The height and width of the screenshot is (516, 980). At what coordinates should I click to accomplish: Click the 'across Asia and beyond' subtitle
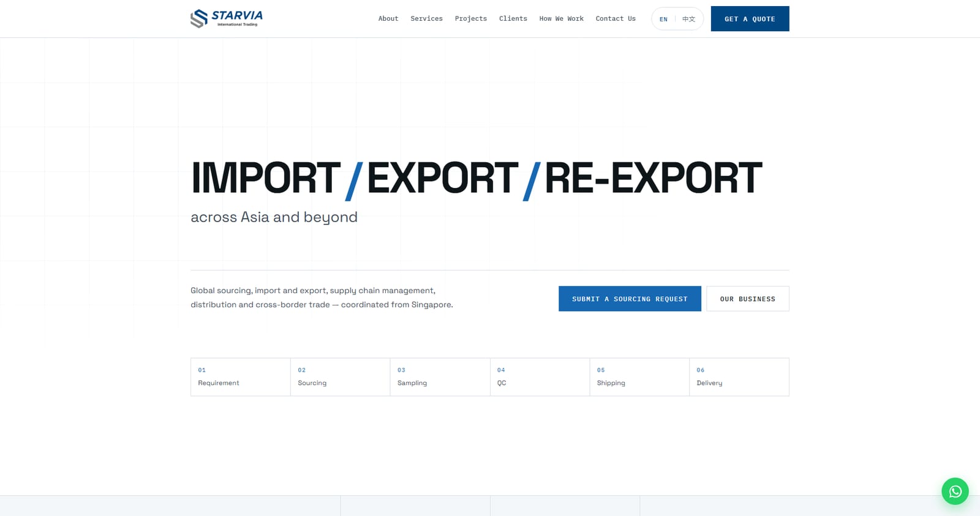pyautogui.click(x=274, y=217)
